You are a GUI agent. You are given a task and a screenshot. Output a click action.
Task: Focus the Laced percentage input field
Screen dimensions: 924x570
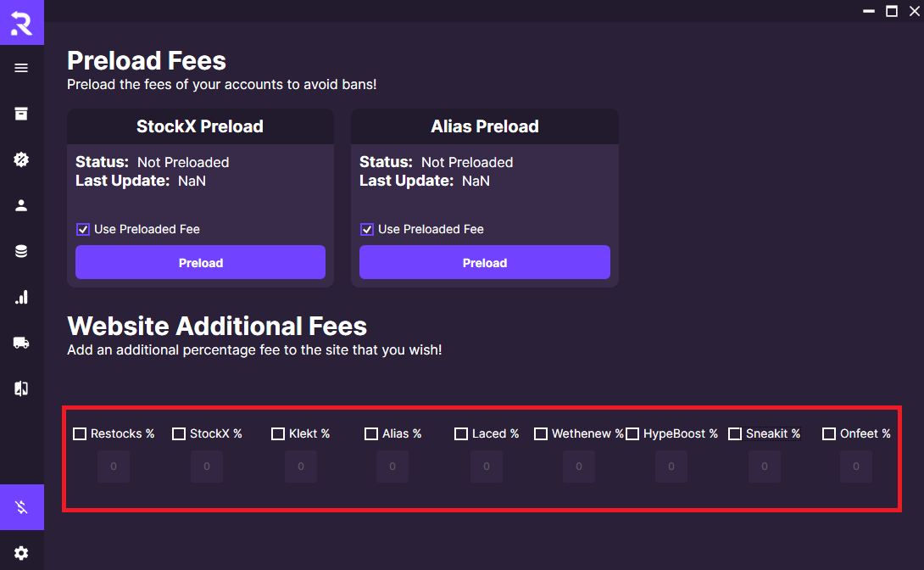click(x=487, y=467)
